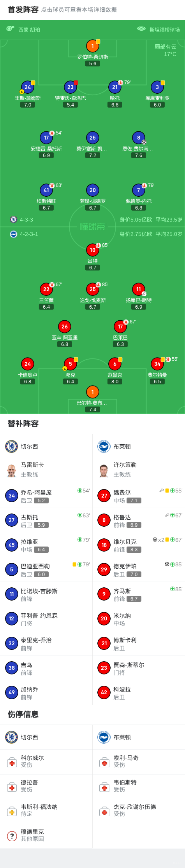This screenshot has width=185, height=868.
Task: Tap Brighton captain number 5 邓克
Action: point(70,364)
